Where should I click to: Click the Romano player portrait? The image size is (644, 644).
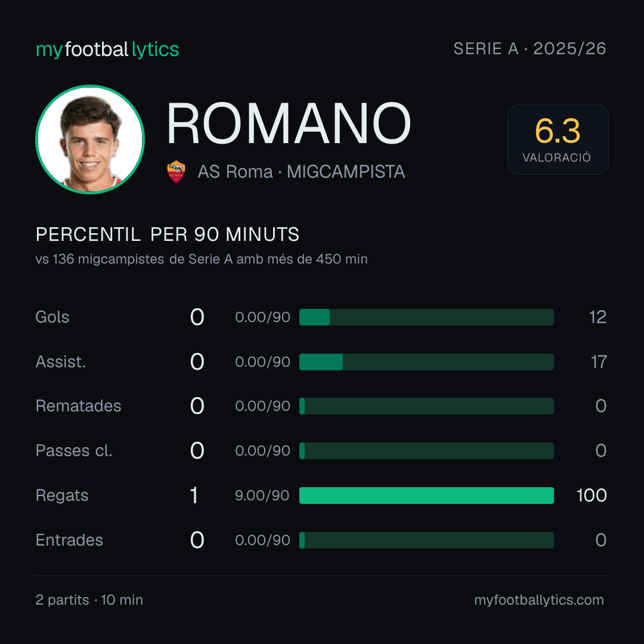pyautogui.click(x=90, y=139)
